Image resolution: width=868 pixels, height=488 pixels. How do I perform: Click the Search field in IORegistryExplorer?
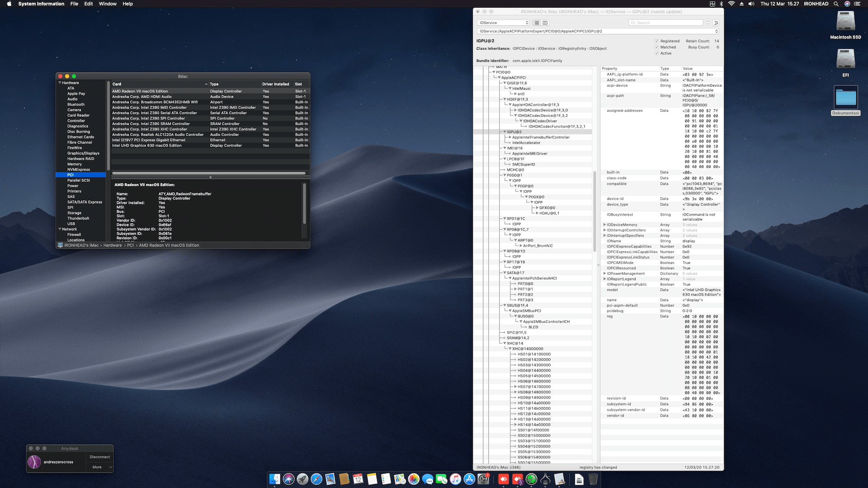pyautogui.click(x=666, y=23)
